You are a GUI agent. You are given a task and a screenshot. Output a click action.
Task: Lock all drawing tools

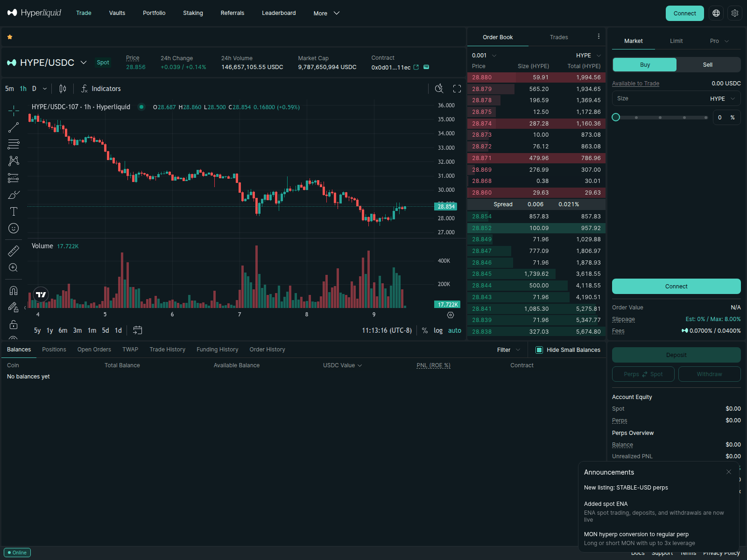(14, 324)
